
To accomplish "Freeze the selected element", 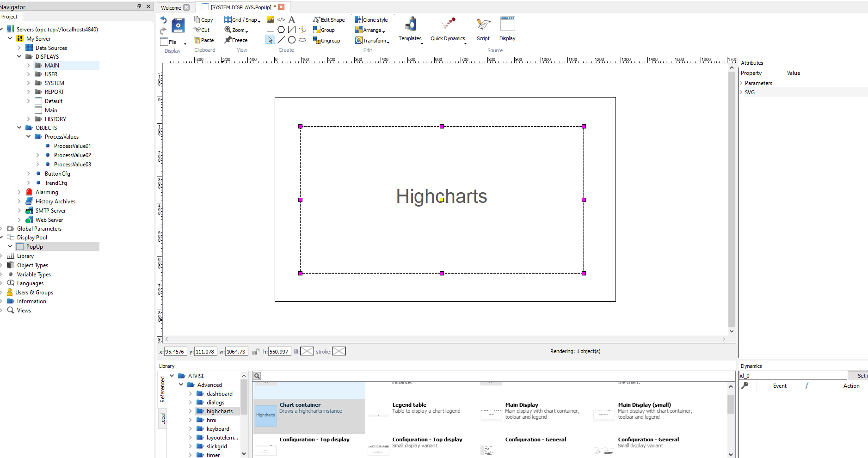I will coord(236,40).
